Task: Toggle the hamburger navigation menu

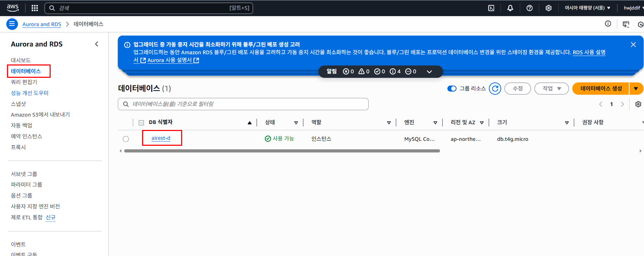Action: tap(12, 24)
